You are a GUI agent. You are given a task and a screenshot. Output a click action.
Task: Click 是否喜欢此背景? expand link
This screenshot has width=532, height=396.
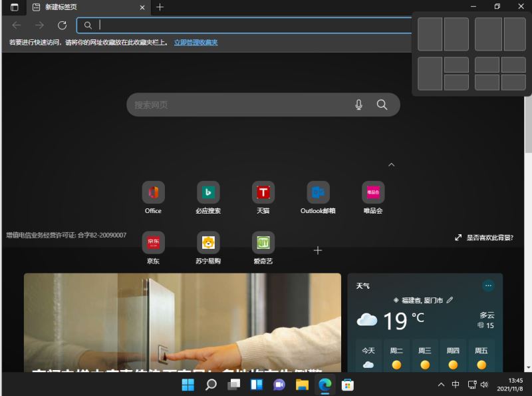484,238
